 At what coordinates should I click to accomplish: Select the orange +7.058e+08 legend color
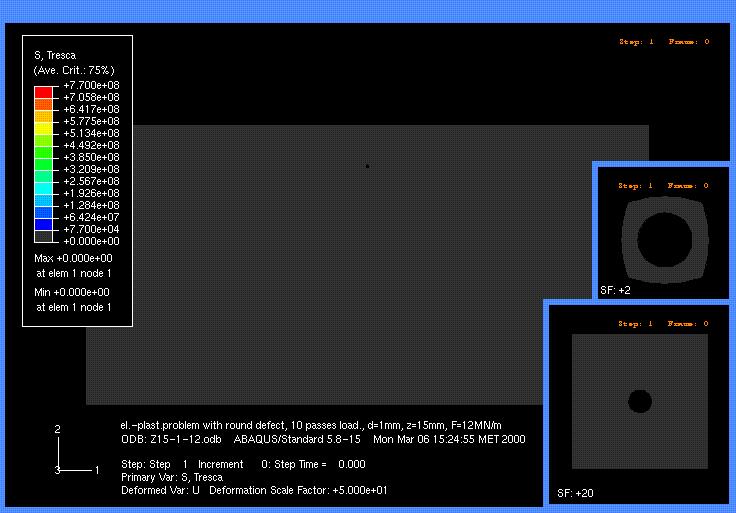point(43,104)
